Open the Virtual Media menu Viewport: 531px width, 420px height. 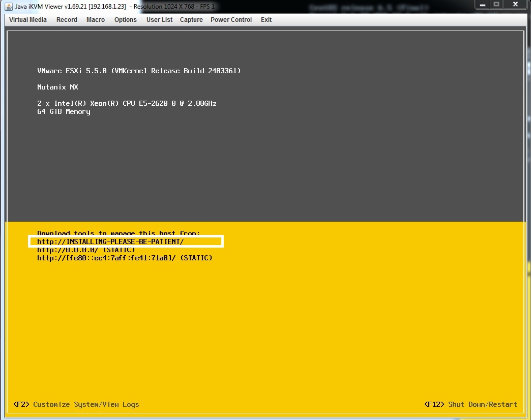coord(28,20)
